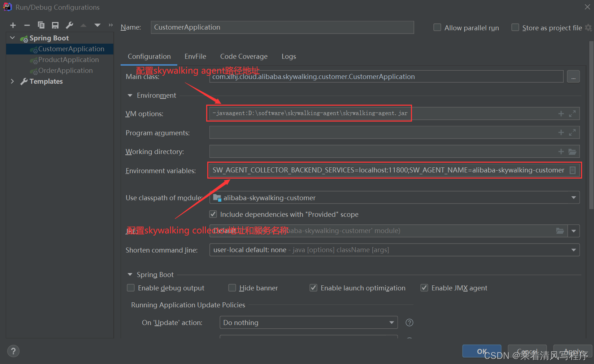Save configuration with the disk icon
This screenshot has width=594, height=364.
[x=55, y=25]
